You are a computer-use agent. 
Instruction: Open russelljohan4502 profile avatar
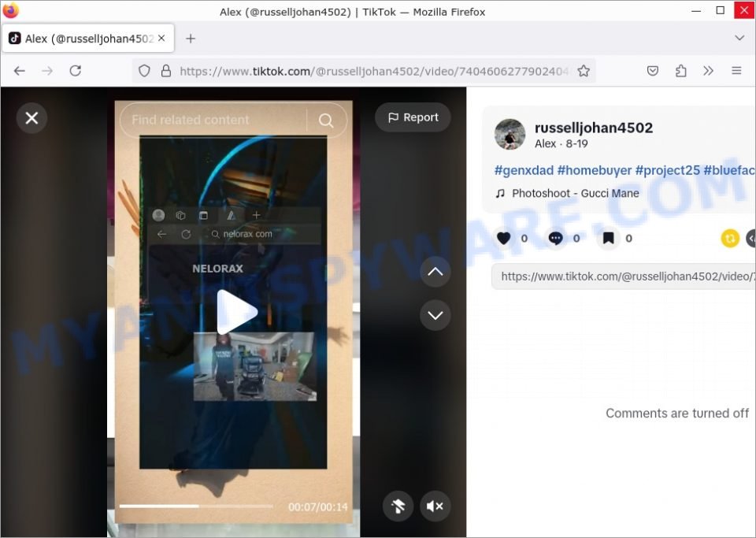click(x=510, y=134)
